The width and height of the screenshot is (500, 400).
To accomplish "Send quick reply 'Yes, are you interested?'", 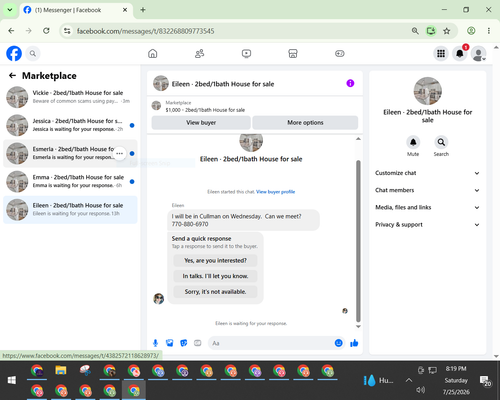I will click(x=215, y=260).
